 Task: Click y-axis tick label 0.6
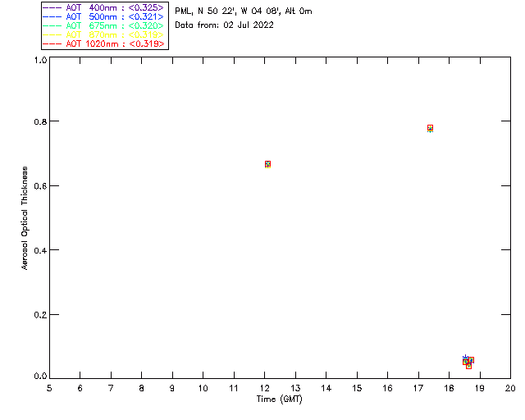point(40,186)
